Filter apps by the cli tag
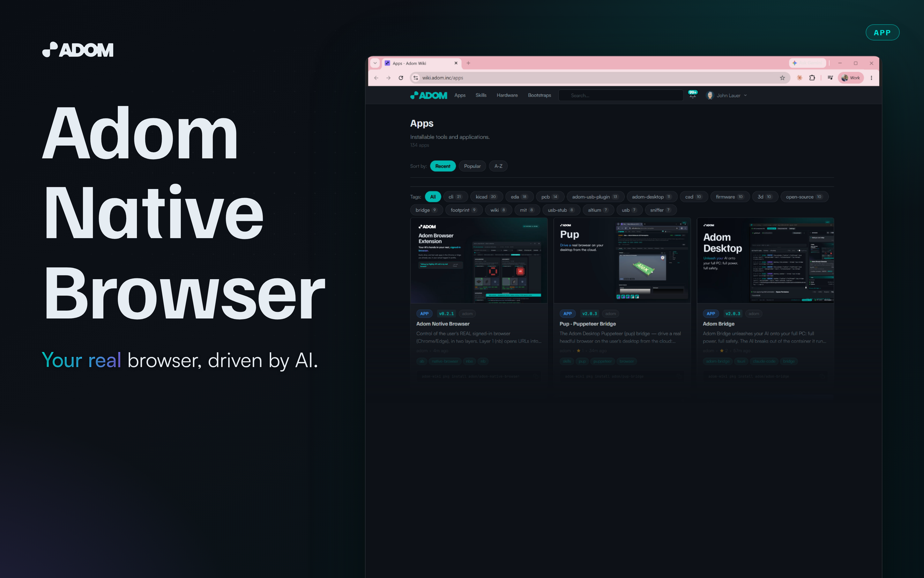This screenshot has width=924, height=578. pyautogui.click(x=455, y=197)
